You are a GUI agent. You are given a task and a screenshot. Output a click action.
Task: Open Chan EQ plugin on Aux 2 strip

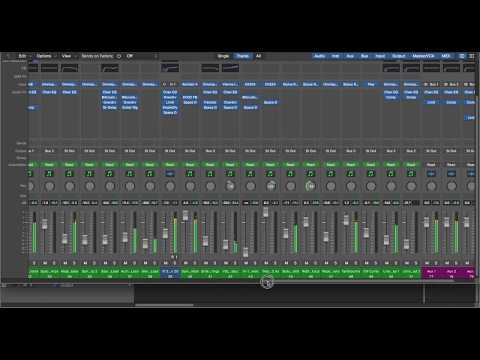(451, 92)
